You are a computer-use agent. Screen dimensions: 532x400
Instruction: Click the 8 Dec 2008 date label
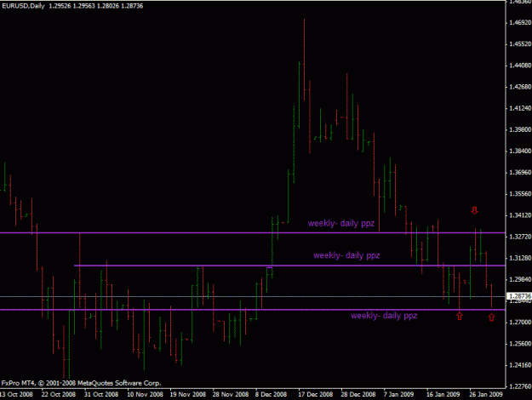coord(271,395)
